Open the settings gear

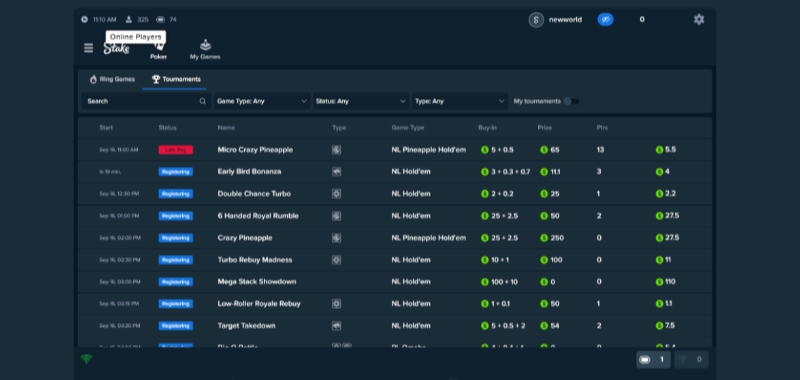[x=698, y=19]
